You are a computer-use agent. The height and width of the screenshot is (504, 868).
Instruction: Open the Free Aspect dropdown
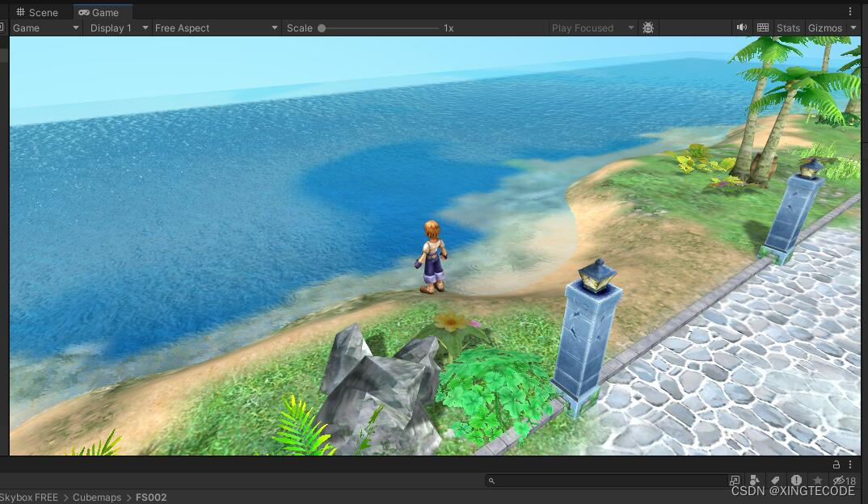pyautogui.click(x=216, y=27)
